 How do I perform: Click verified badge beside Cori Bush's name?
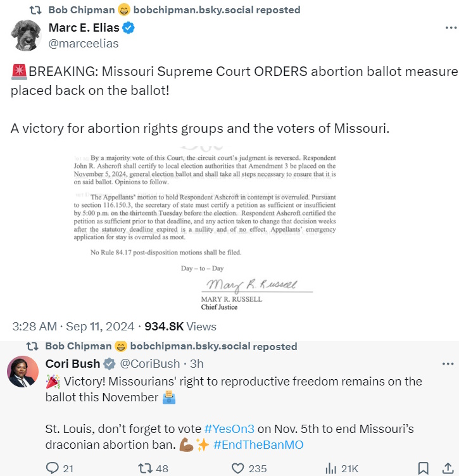pos(110,363)
